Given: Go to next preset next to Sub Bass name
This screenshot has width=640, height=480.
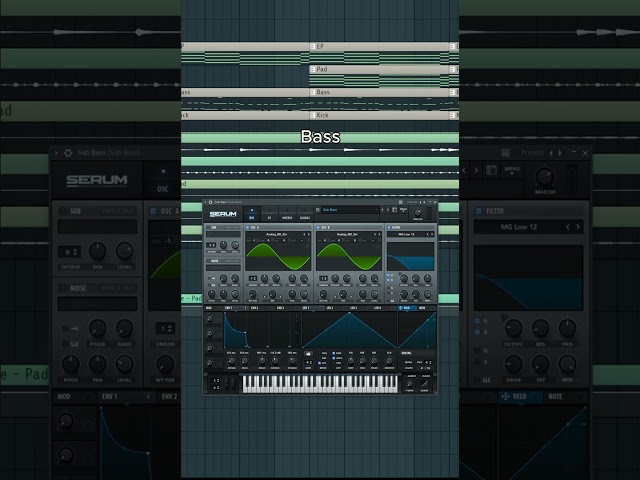Looking at the screenshot, I should (388, 210).
